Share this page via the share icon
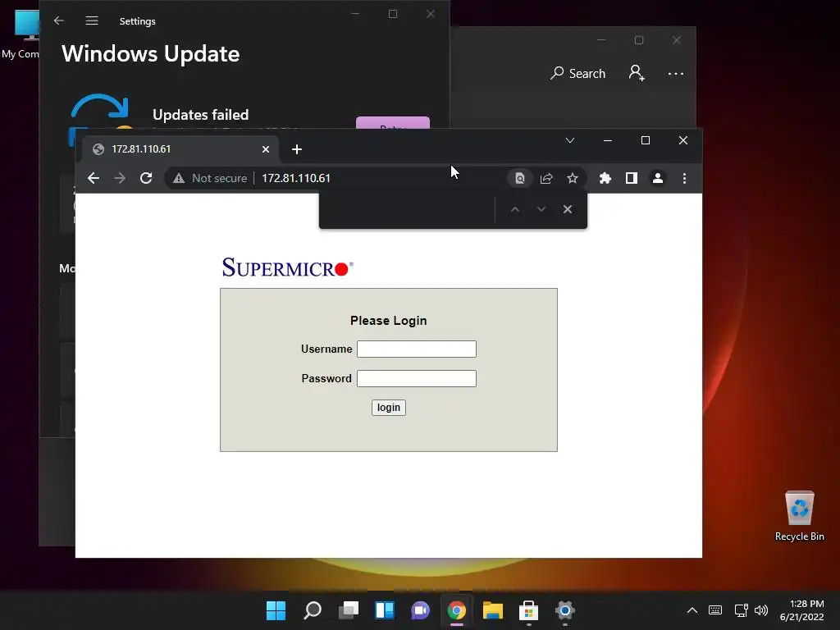Image resolution: width=840 pixels, height=630 pixels. 546,178
